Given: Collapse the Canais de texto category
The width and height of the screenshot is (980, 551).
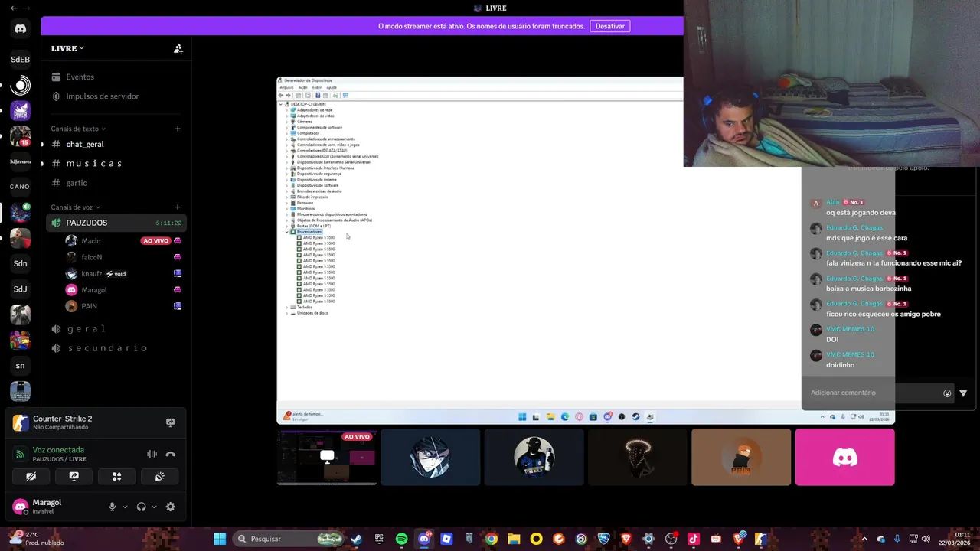Looking at the screenshot, I should [78, 129].
